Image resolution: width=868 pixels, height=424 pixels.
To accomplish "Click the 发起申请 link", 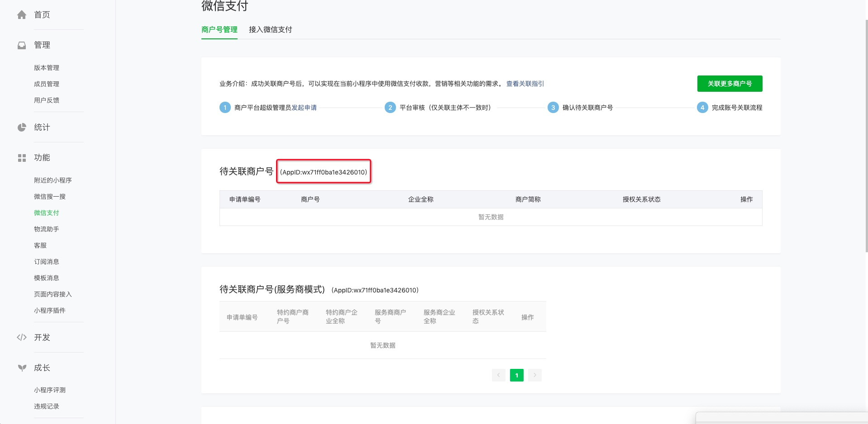I will tap(304, 108).
